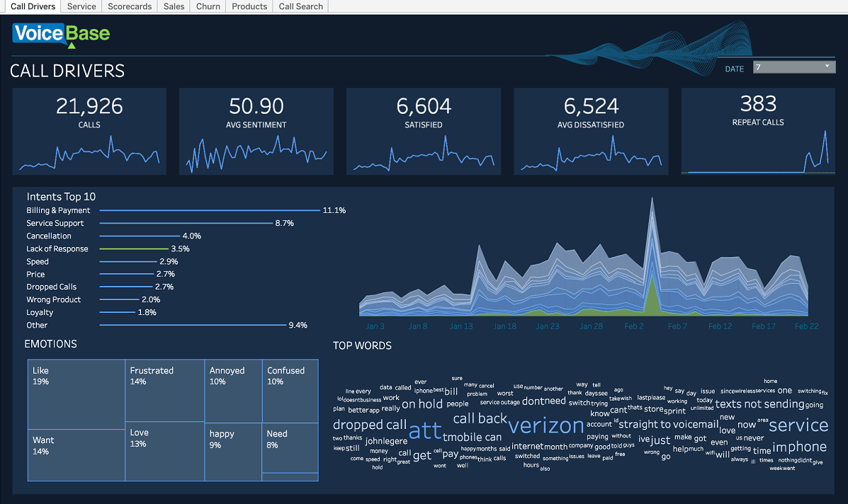848x504 pixels.
Task: Switch to the Service tab
Action: (x=81, y=6)
